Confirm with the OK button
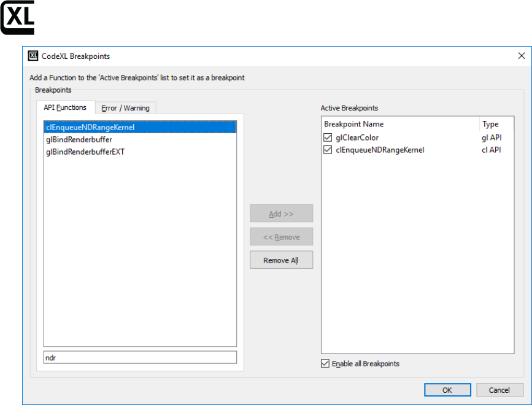Image resolution: width=532 pixels, height=405 pixels. click(447, 390)
